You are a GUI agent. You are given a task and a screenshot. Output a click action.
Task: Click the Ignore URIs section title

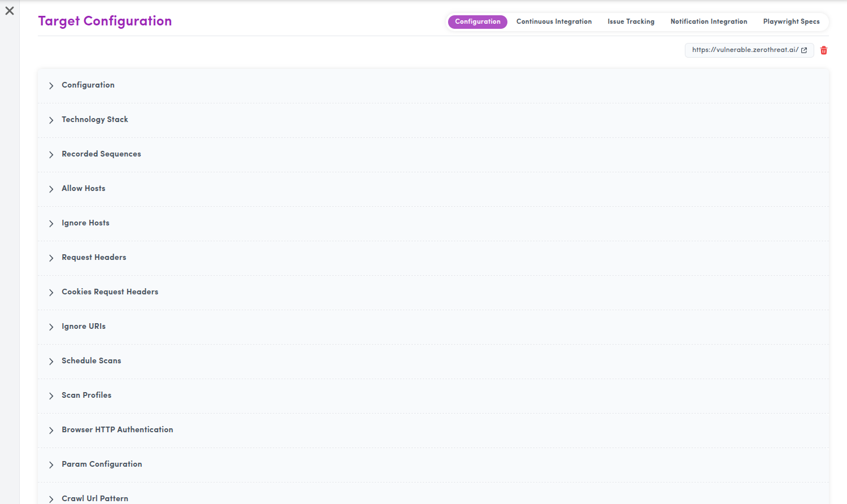pyautogui.click(x=84, y=326)
